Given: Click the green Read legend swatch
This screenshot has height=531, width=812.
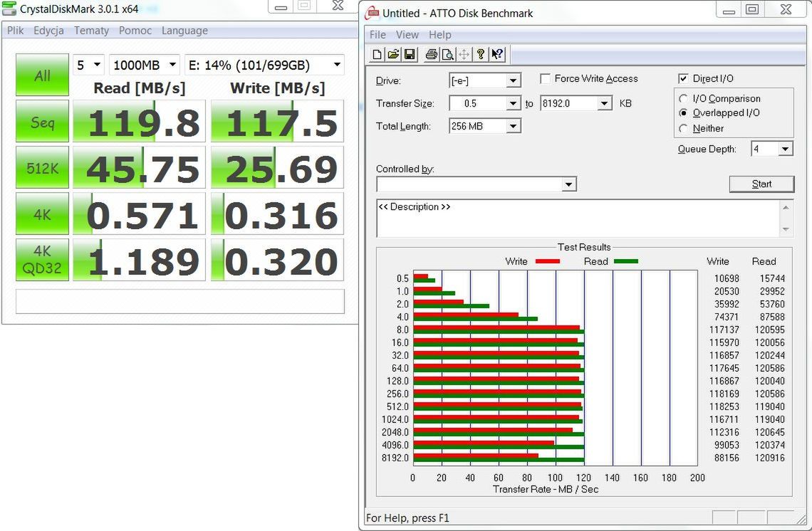Looking at the screenshot, I should tap(625, 261).
